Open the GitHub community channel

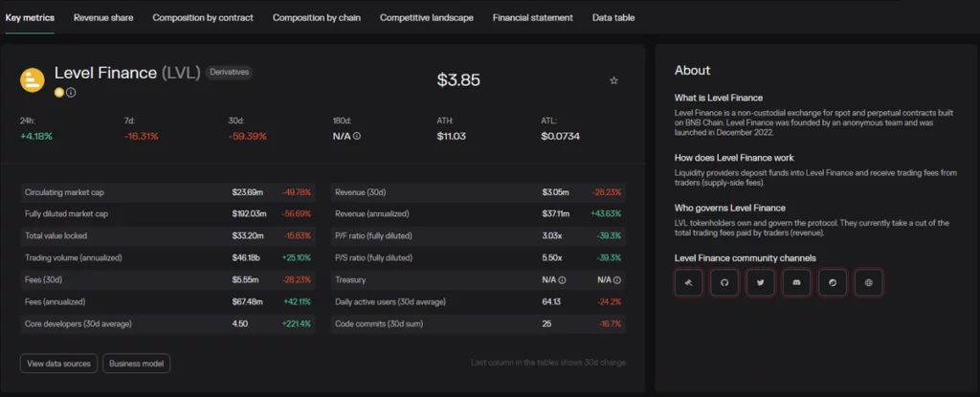pos(724,282)
